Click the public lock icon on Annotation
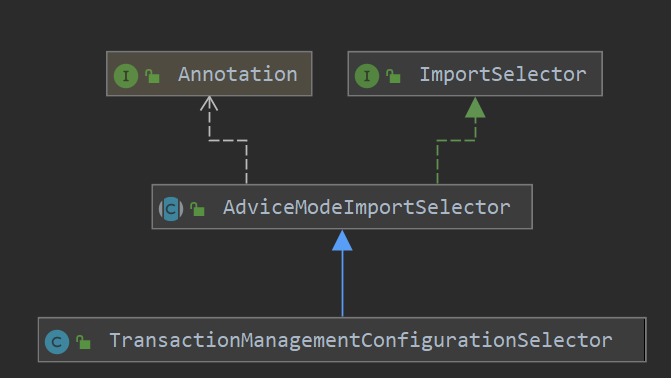 pyautogui.click(x=152, y=76)
